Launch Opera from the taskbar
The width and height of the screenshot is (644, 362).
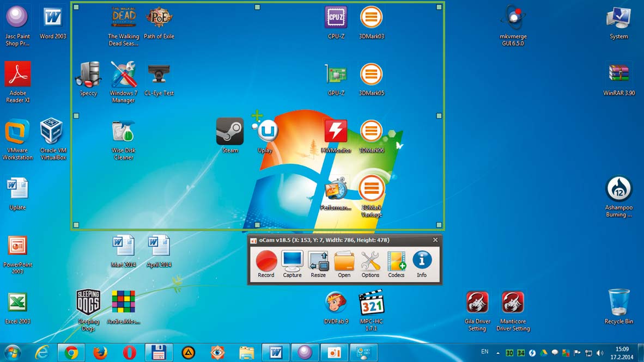[x=130, y=353]
